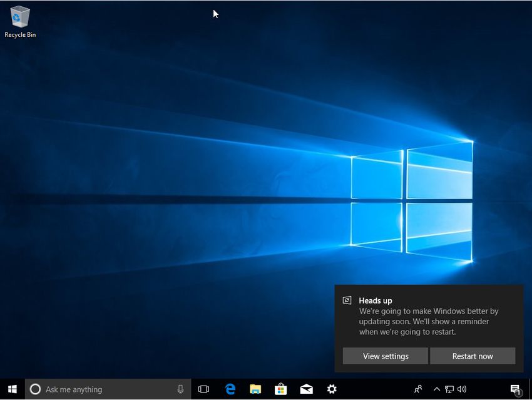
Task: Open the network status tray icon
Action: (x=449, y=389)
